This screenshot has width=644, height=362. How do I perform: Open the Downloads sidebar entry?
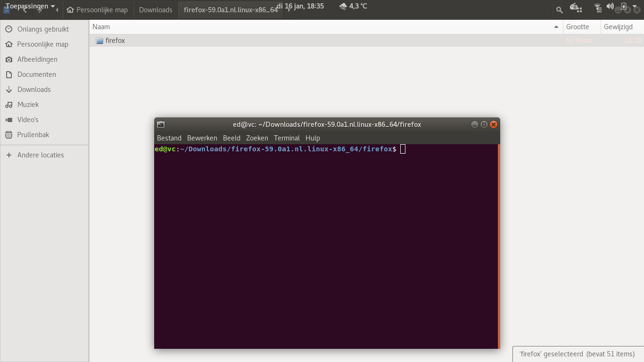coord(44,90)
